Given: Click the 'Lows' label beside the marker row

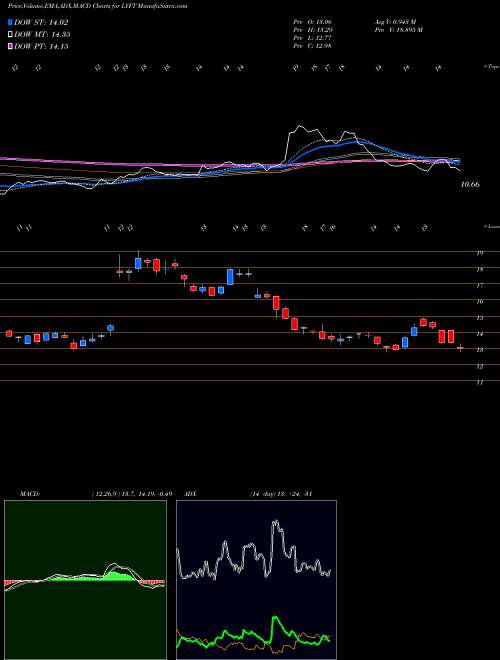Looking at the screenshot, I should click(492, 226).
